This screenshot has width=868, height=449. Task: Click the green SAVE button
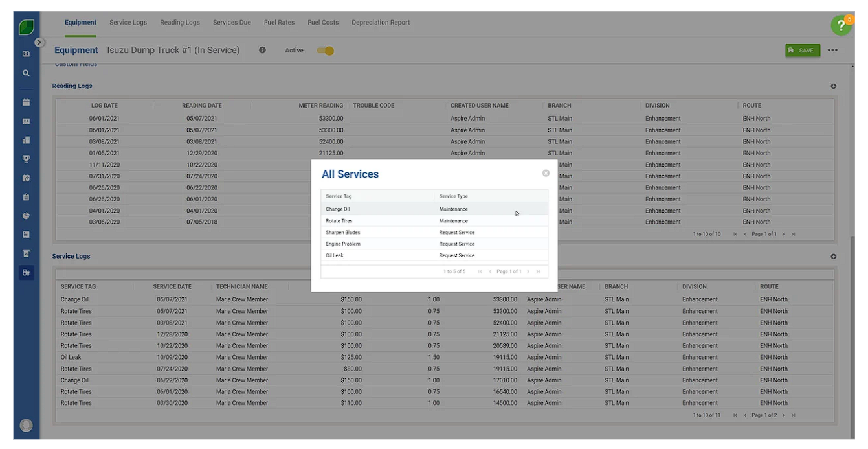click(x=803, y=51)
